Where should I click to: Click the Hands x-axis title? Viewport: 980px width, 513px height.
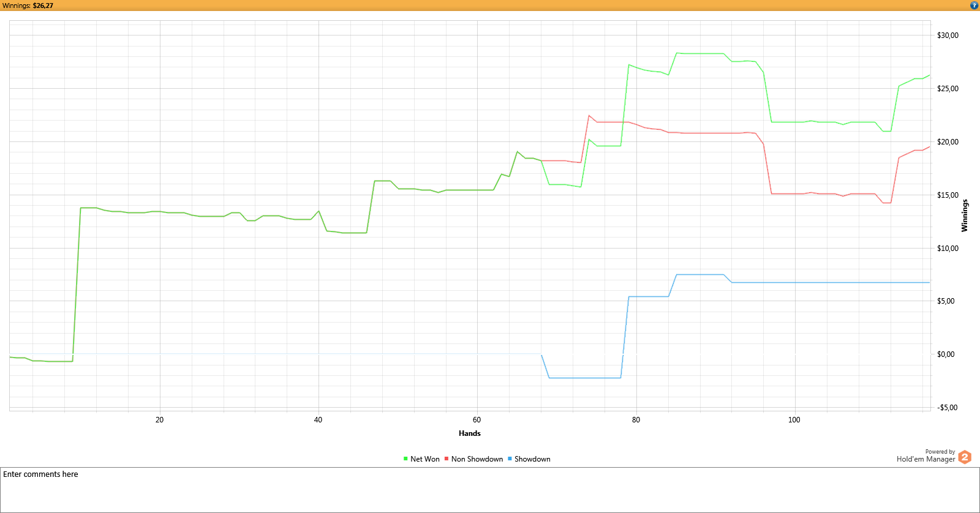tap(470, 433)
